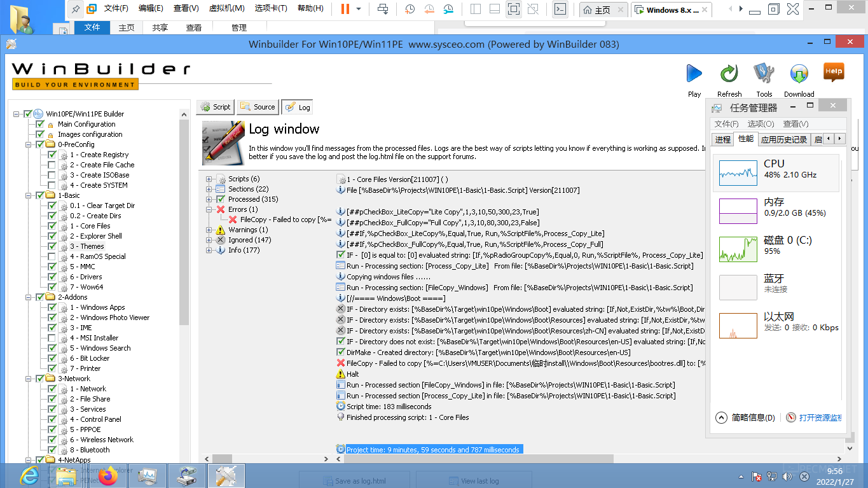The height and width of the screenshot is (488, 868).
Task: Collapse the 2-Addons tree node
Action: tap(28, 297)
